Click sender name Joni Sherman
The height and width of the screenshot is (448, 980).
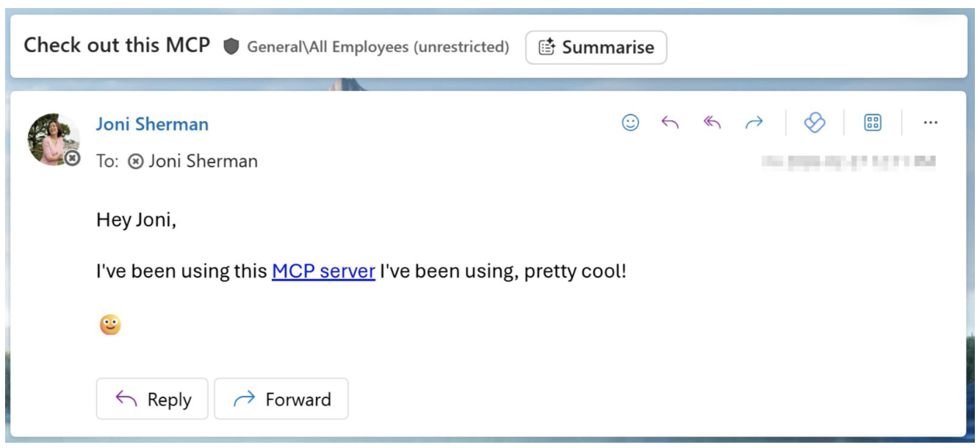point(152,124)
